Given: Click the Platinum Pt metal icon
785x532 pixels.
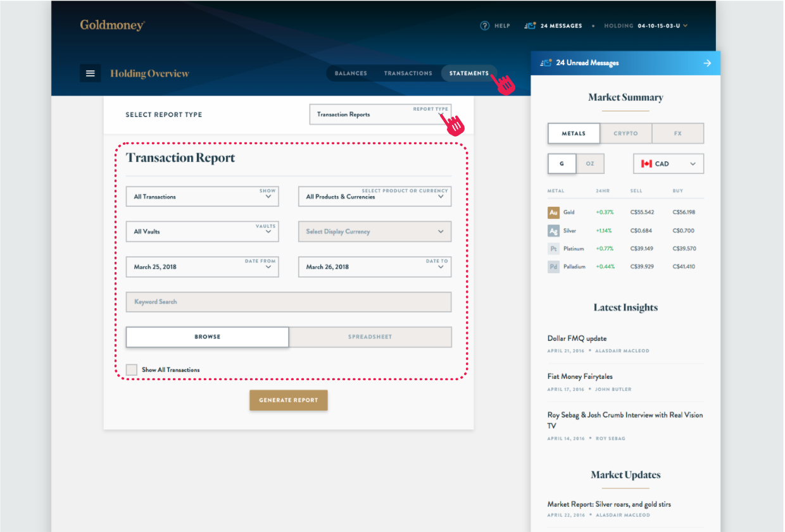Looking at the screenshot, I should point(554,249).
